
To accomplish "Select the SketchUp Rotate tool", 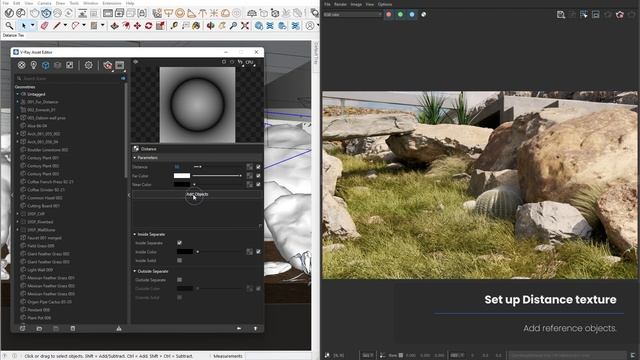I will (x=149, y=26).
